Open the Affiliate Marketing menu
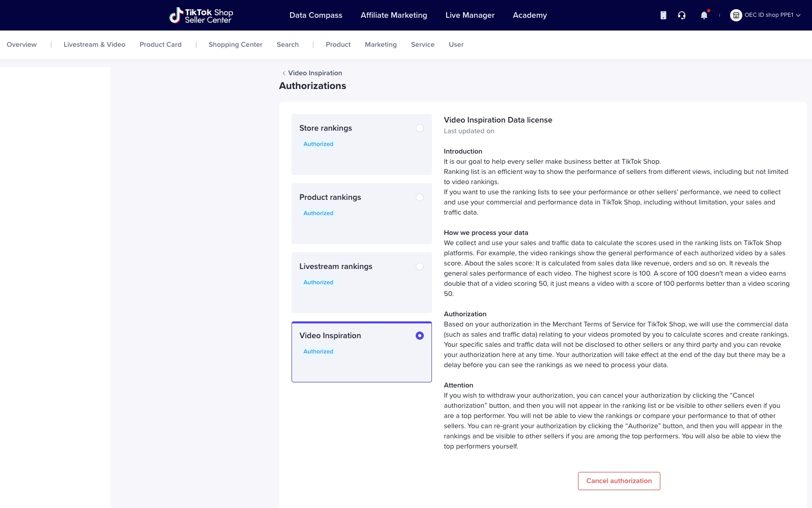The width and height of the screenshot is (812, 508). pos(394,15)
